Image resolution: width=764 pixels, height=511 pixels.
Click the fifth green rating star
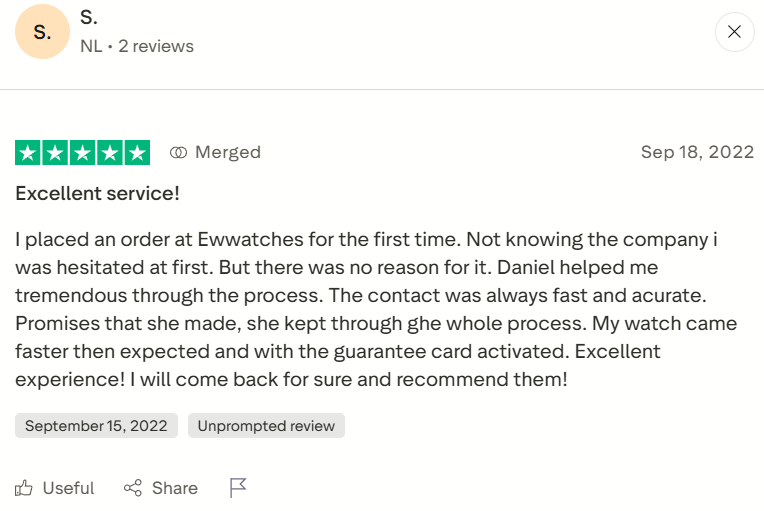point(136,153)
